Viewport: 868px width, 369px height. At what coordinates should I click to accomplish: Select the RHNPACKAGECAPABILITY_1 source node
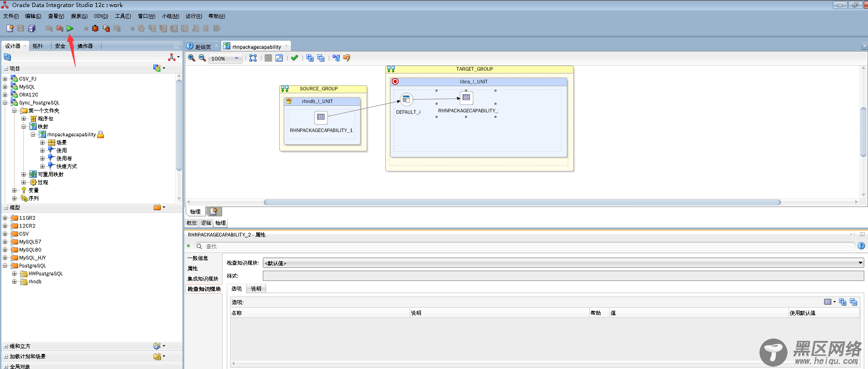tap(321, 117)
